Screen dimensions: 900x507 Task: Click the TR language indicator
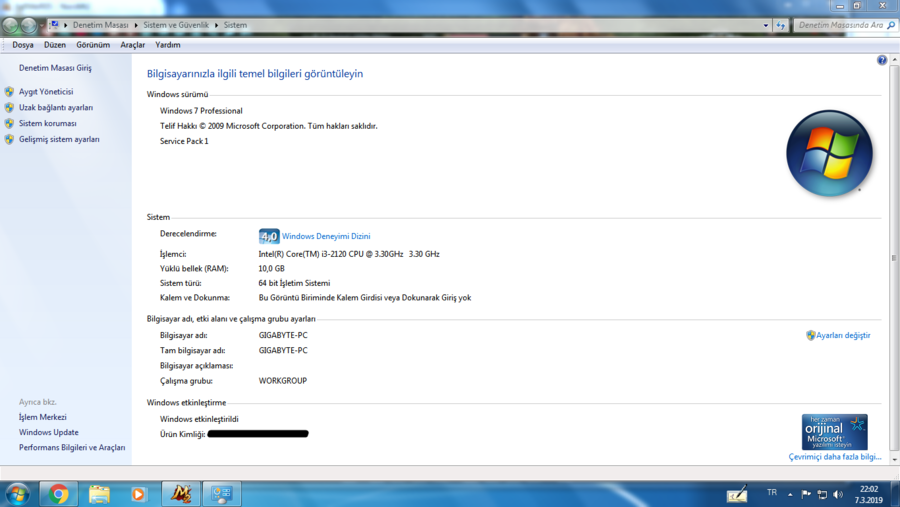coord(771,493)
